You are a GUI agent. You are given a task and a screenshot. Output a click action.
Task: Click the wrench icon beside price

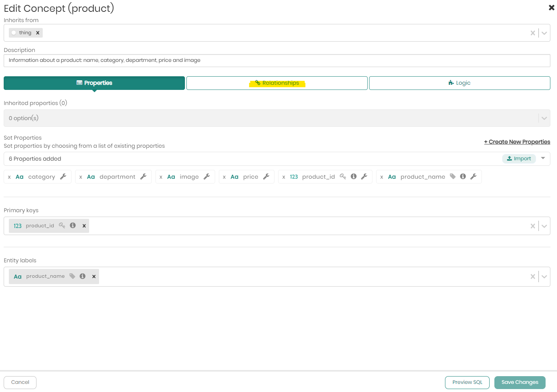coord(266,176)
